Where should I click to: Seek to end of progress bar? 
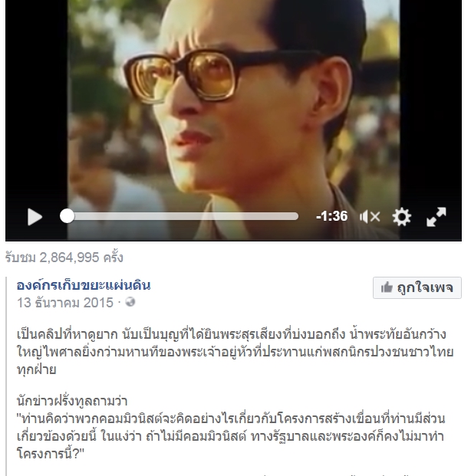pyautogui.click(x=297, y=216)
